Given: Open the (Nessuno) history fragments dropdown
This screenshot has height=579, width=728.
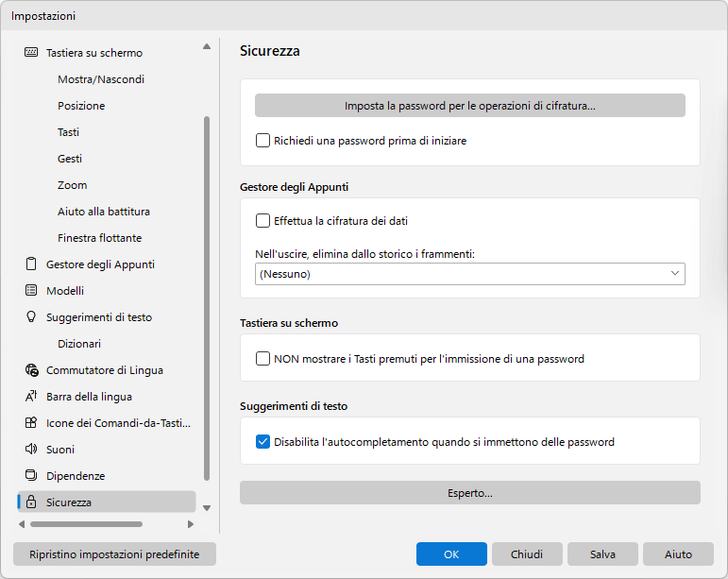Looking at the screenshot, I should tap(470, 274).
